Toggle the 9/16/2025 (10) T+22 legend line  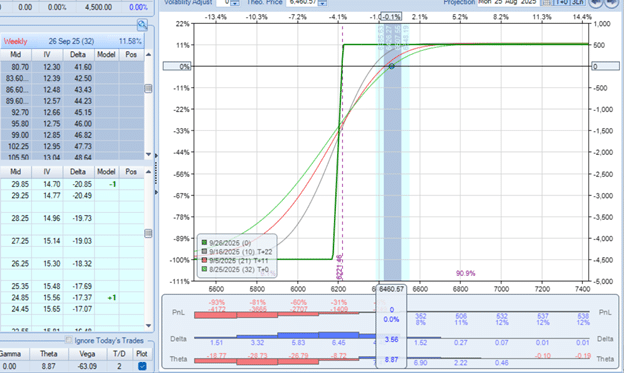click(237, 252)
